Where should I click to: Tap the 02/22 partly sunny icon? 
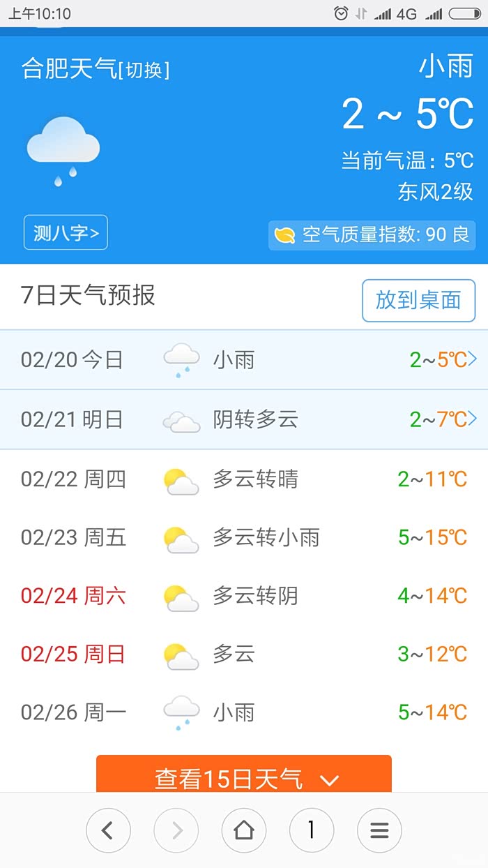pos(181,481)
